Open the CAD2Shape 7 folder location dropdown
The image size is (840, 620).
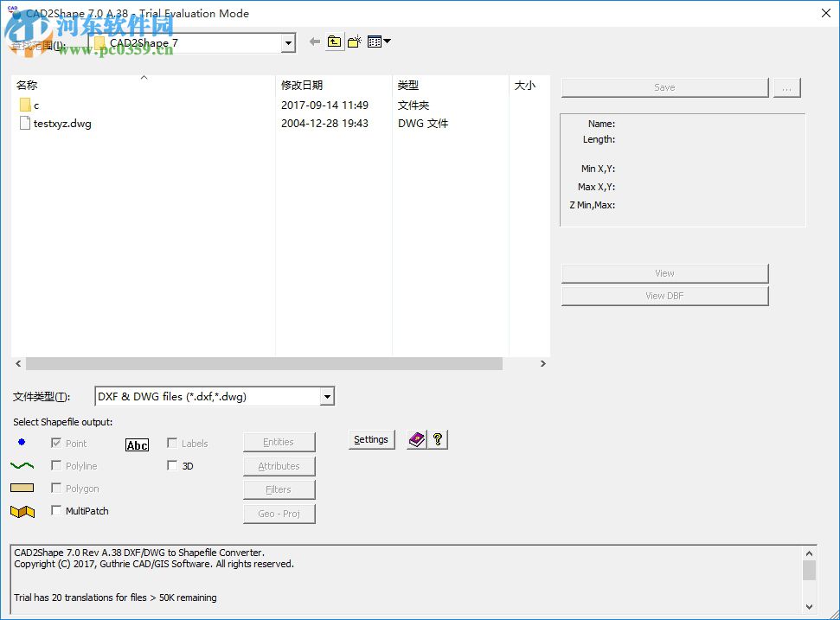tap(287, 42)
